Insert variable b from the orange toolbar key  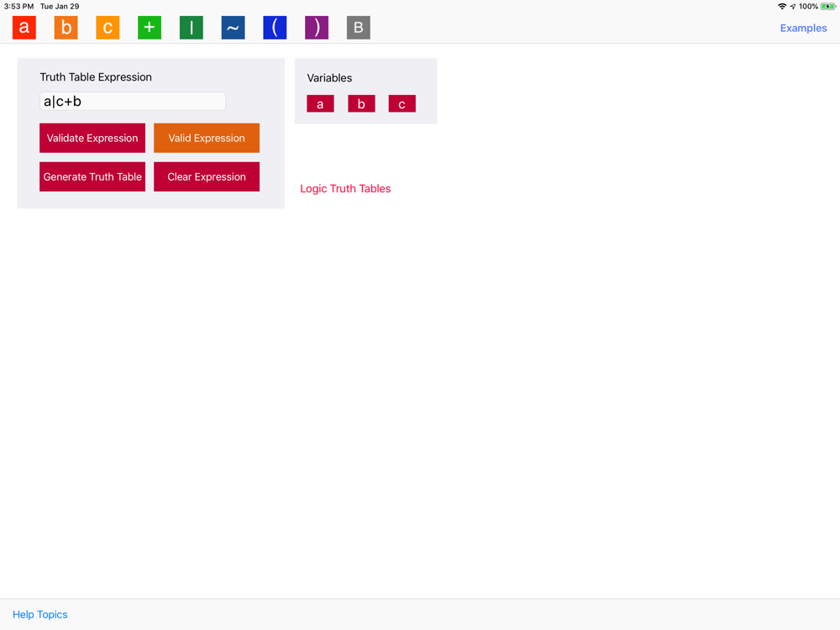coord(66,28)
